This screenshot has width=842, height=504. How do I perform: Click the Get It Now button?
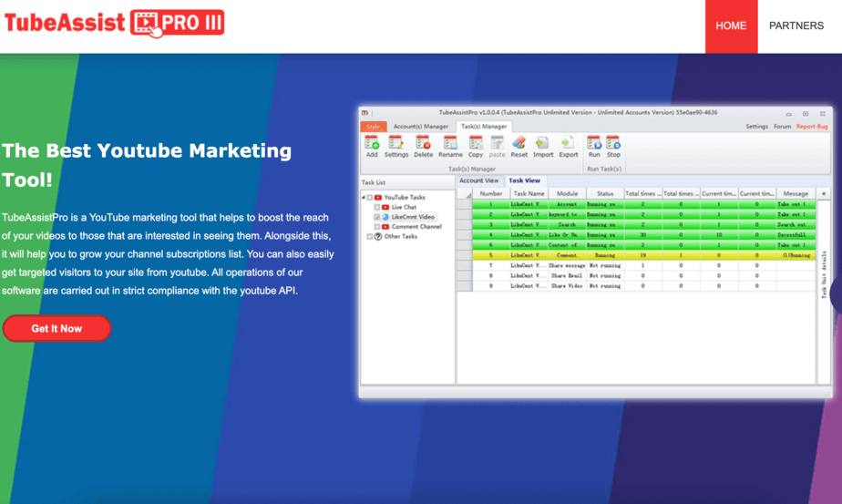coord(56,328)
